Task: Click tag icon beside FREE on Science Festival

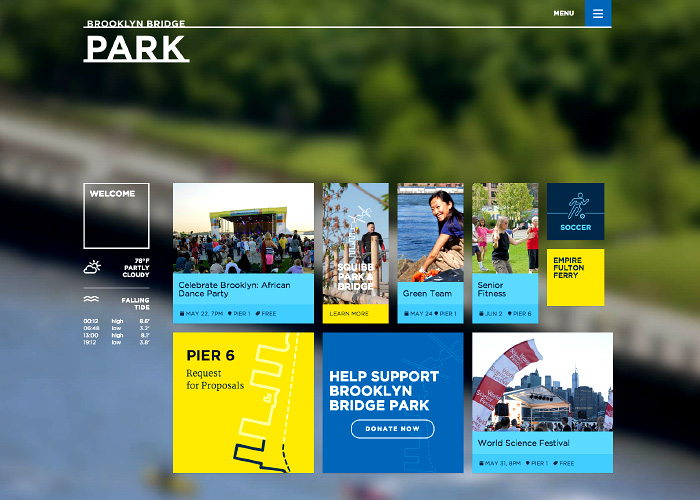Action: click(556, 463)
